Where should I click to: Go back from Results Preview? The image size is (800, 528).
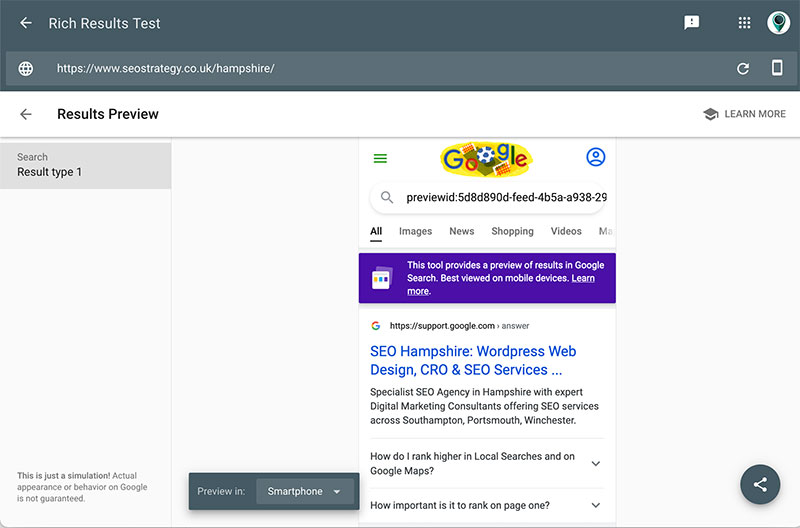pos(26,114)
